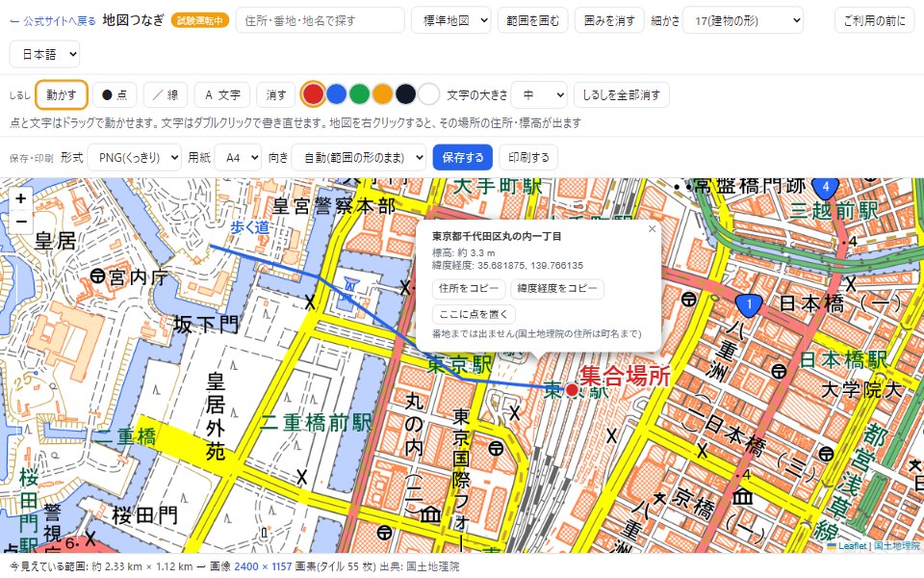Click the 試験運転中 badge
924x578 pixels.
pyautogui.click(x=200, y=20)
